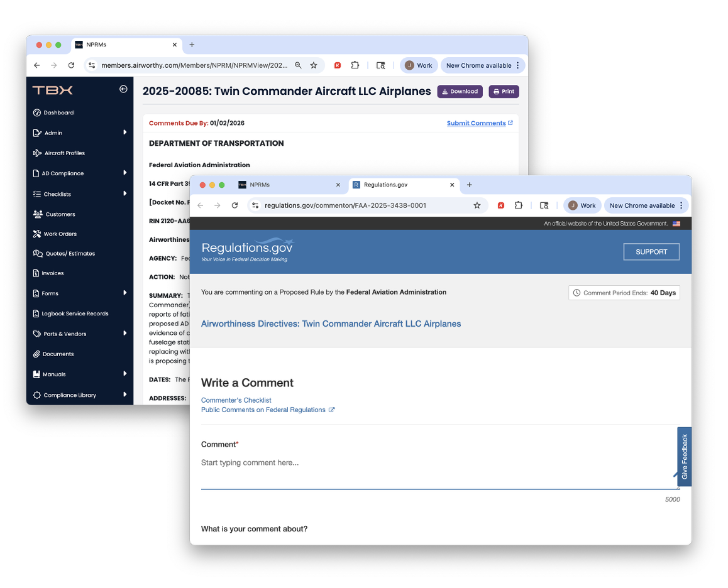Open Work profile in the front window
Image resolution: width=728 pixels, height=588 pixels.
(582, 205)
